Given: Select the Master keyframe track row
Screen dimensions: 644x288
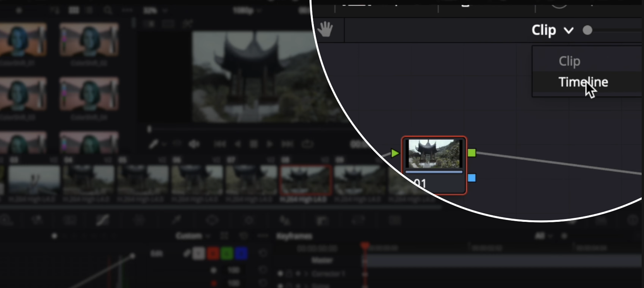Looking at the screenshot, I should point(322,261).
